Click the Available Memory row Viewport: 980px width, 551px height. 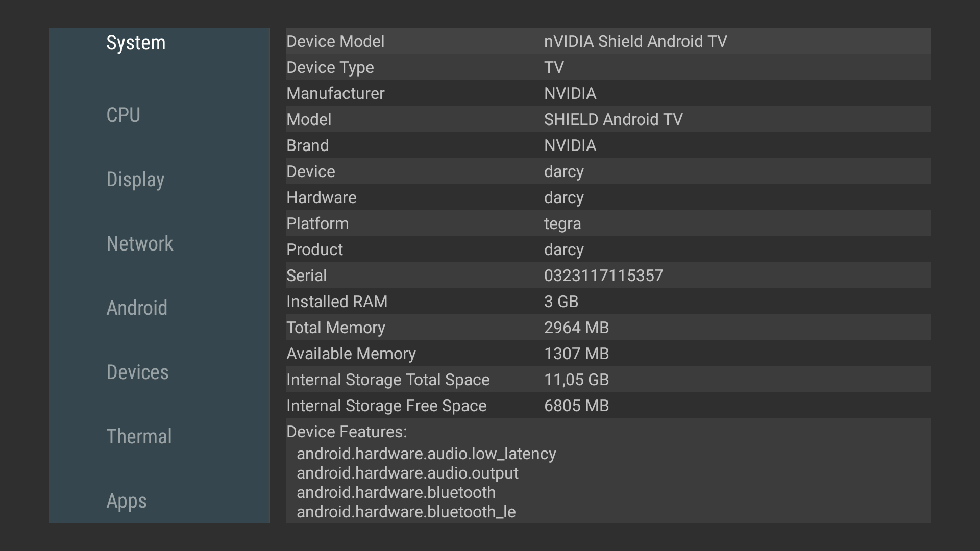[608, 354]
